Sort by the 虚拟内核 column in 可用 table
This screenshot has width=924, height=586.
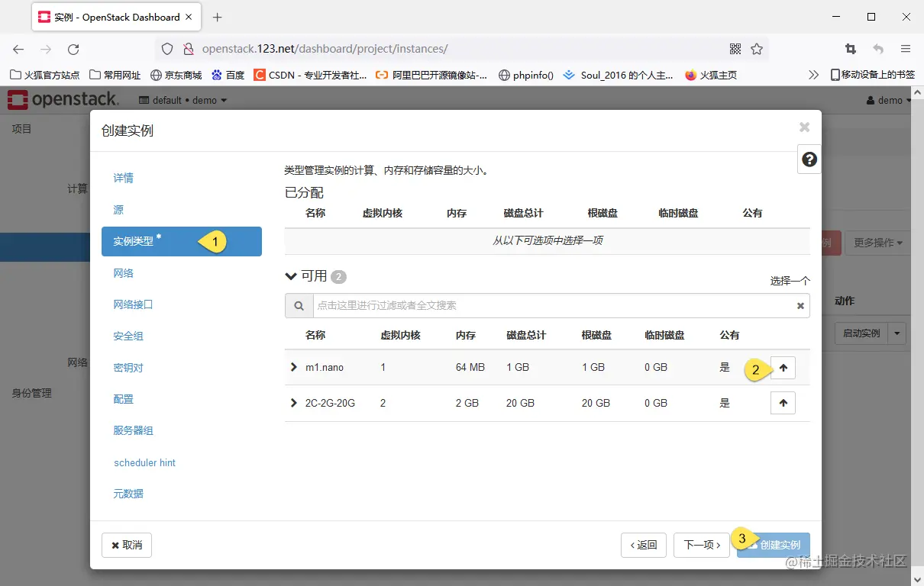(x=400, y=335)
